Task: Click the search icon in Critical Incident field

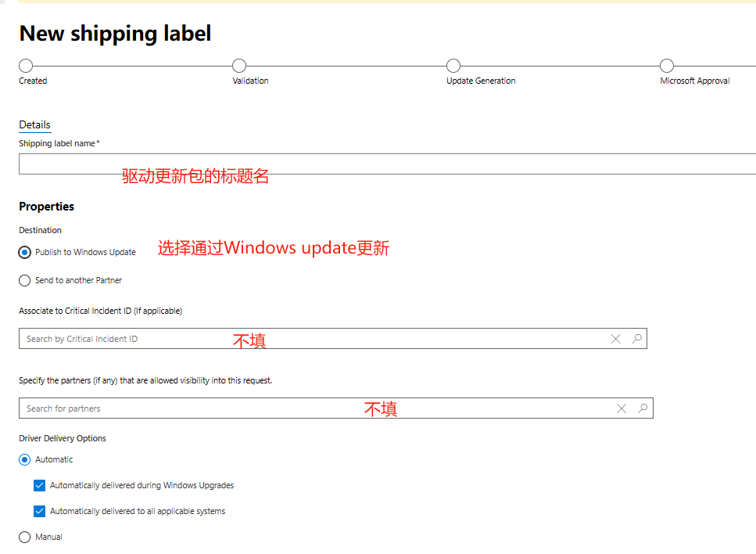Action: pyautogui.click(x=637, y=339)
